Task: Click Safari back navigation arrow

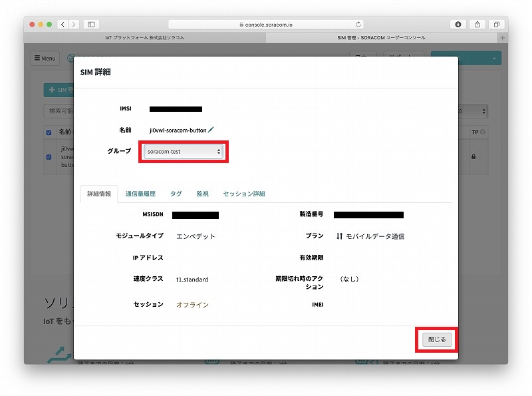Action: tap(62, 24)
